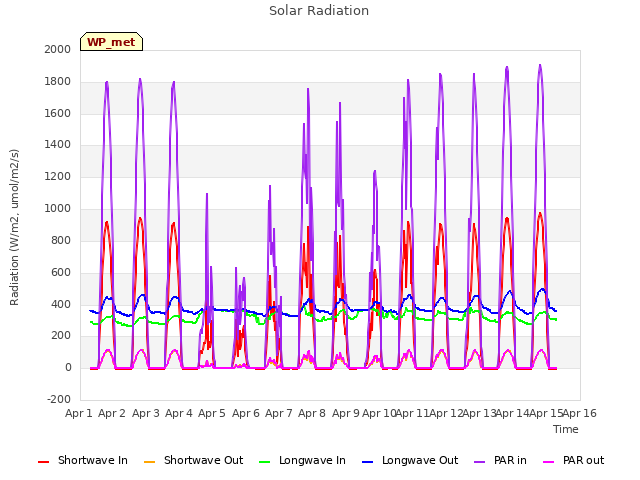The image size is (640, 480).
Task: Click the 1800 y-axis tick label
Action: click(58, 81)
